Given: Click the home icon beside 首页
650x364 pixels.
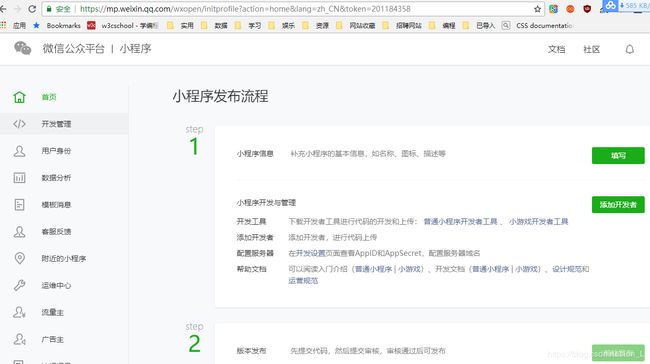Looking at the screenshot, I should click(x=19, y=97).
